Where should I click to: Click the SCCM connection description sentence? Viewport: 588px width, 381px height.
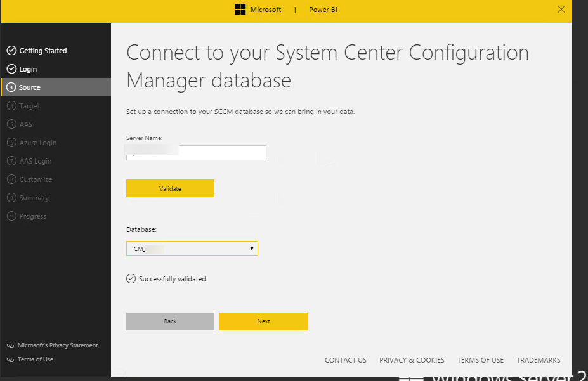240,112
